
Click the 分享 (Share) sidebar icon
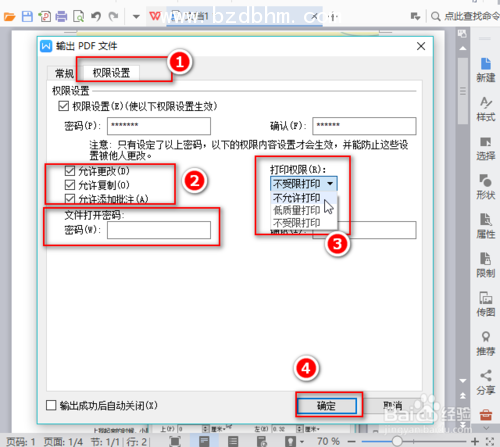[x=486, y=382]
